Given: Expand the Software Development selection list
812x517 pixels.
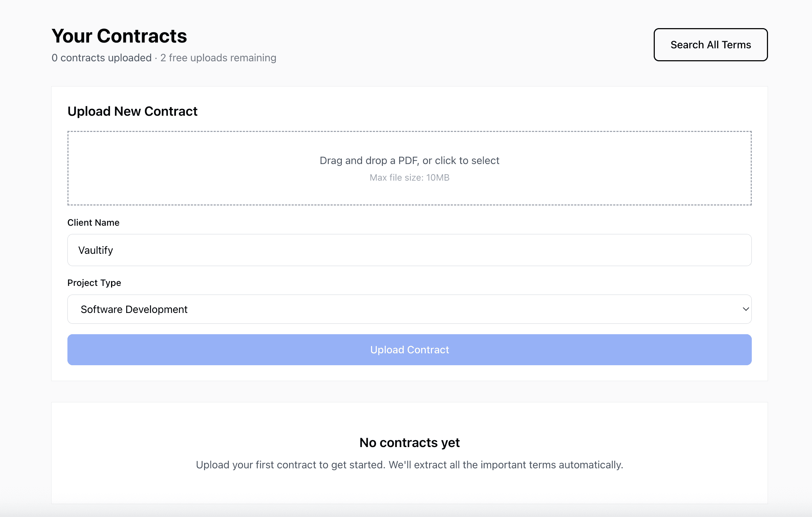Looking at the screenshot, I should coord(409,309).
